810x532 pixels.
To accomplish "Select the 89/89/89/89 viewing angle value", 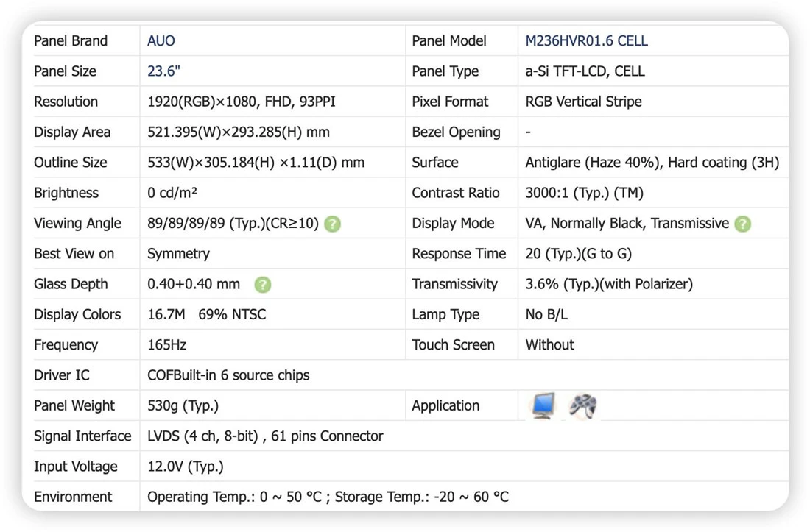I will click(233, 224).
